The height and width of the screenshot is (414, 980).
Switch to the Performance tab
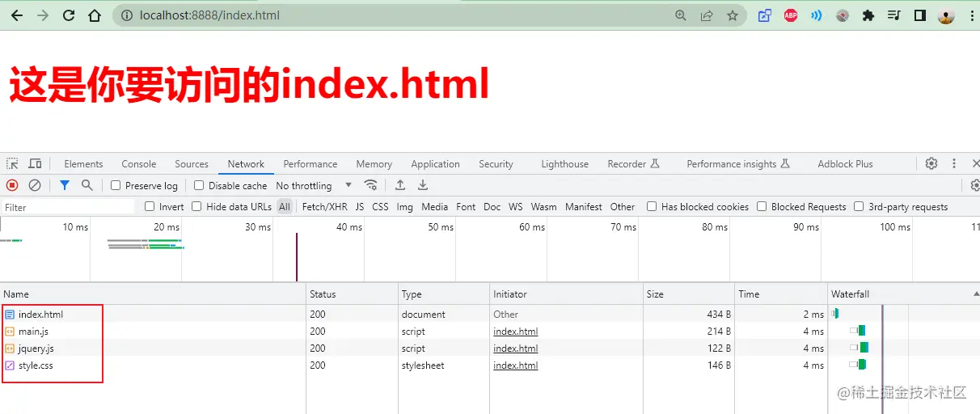click(x=310, y=163)
